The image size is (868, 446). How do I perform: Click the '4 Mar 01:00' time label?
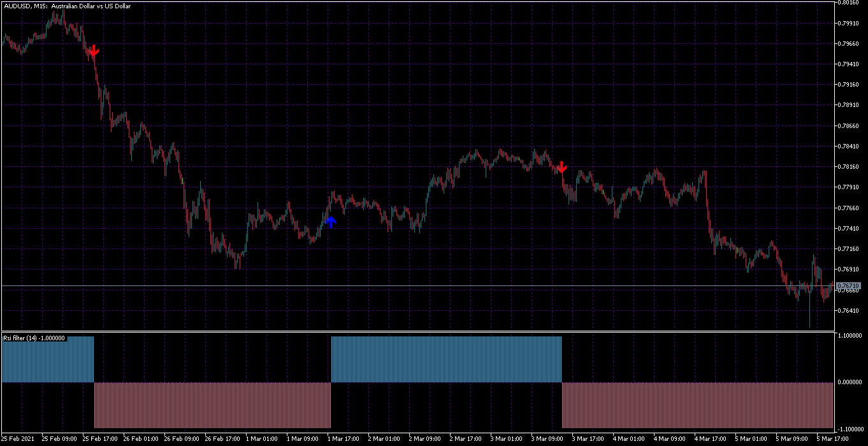630,439
